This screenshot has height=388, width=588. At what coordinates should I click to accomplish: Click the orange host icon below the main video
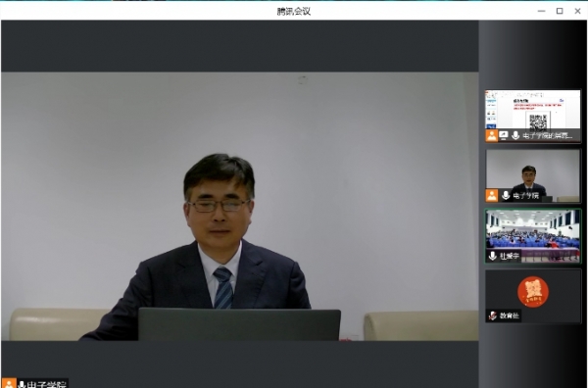[x=8, y=383]
